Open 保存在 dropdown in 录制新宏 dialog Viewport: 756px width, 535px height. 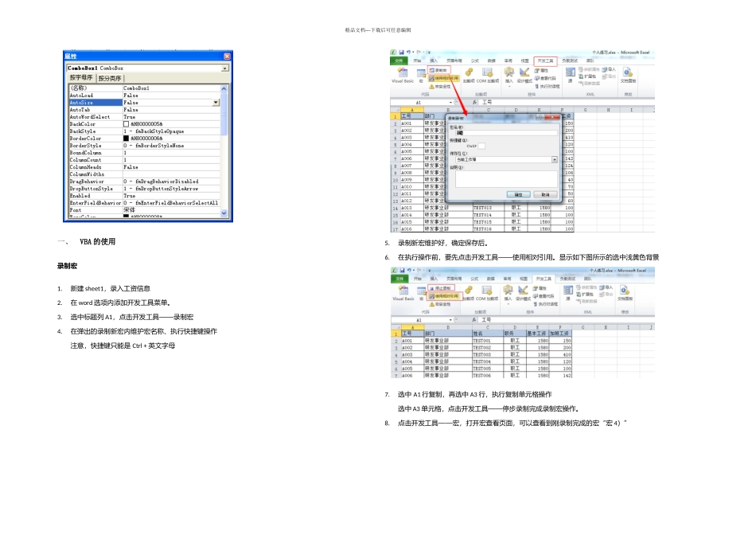click(555, 160)
